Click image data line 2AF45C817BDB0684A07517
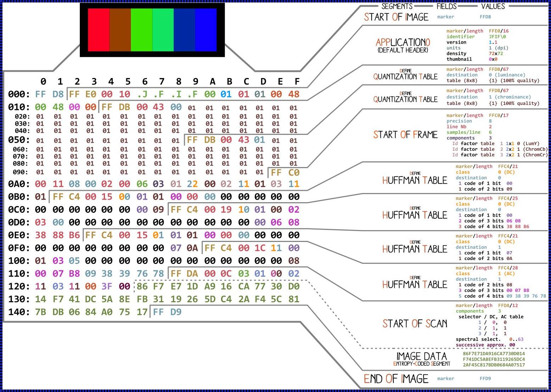 click(494, 365)
